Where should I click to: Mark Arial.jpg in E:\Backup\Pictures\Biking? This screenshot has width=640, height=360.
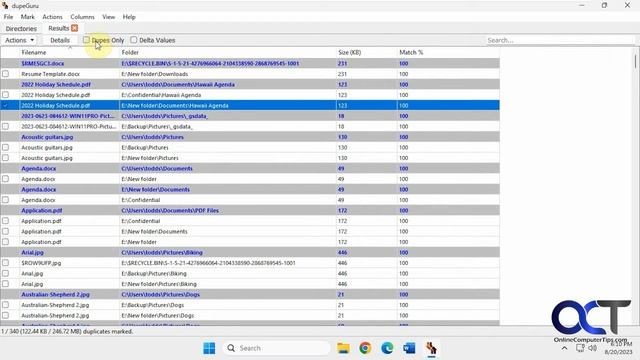click(5, 273)
